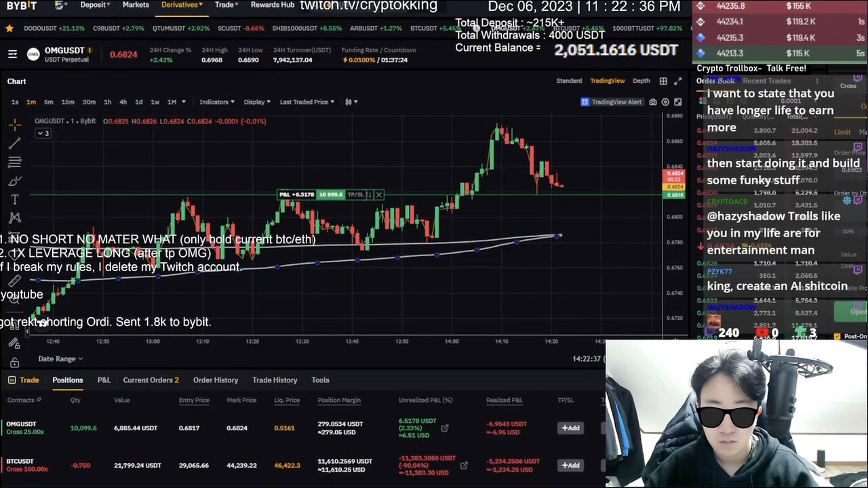Set chart interval to 1d
The width and height of the screenshot is (868, 488).
(138, 102)
